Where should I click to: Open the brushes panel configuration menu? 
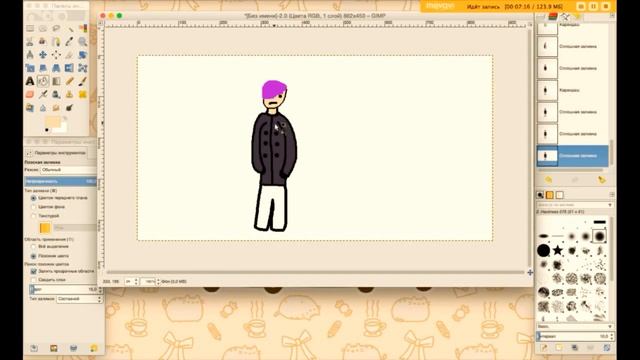[612, 195]
